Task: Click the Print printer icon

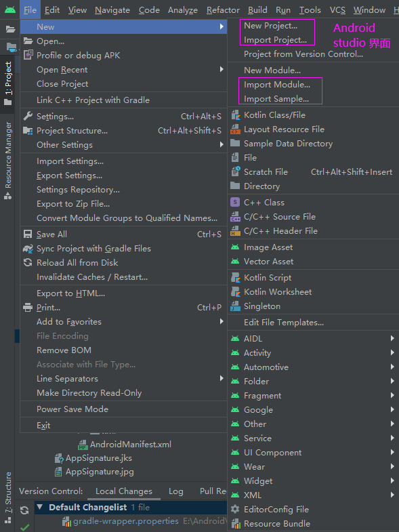Action: (28, 308)
